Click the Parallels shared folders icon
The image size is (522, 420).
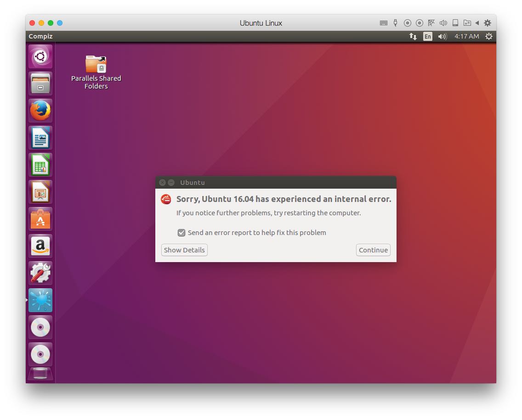(x=467, y=23)
